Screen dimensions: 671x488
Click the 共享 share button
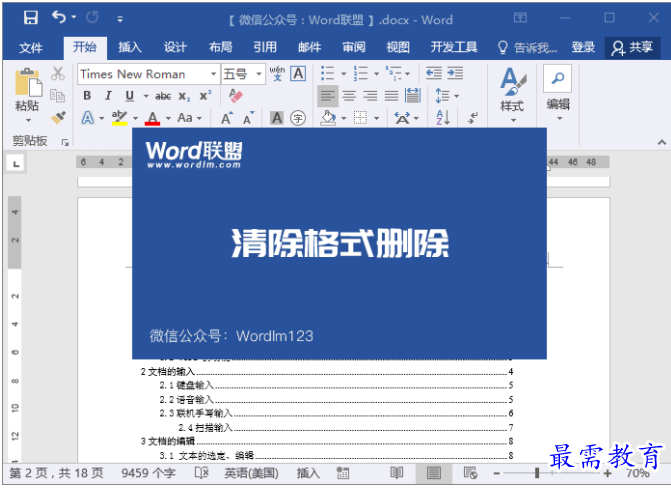click(x=632, y=48)
